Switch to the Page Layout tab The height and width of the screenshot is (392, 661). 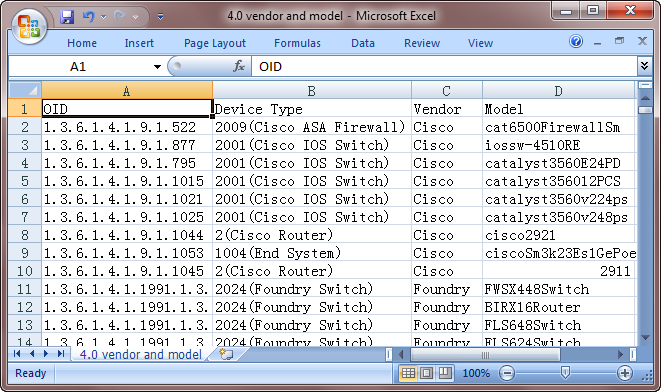[215, 43]
